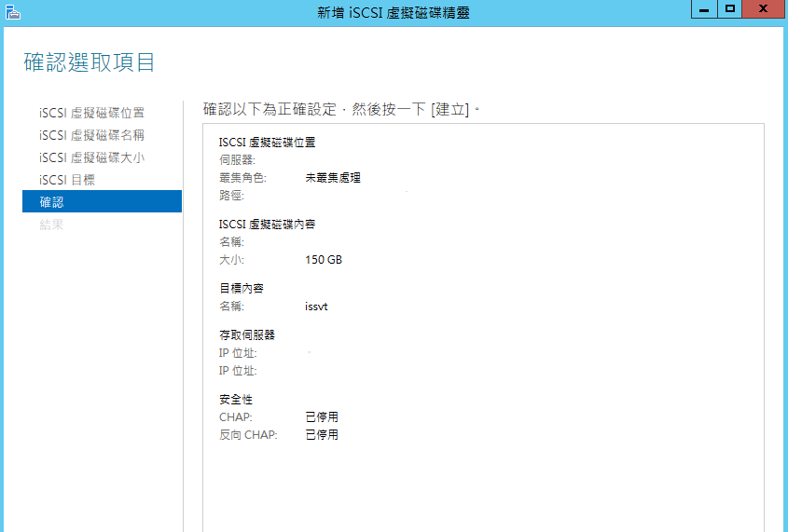The width and height of the screenshot is (788, 532).
Task: Close the 新增 iSCSI 虛擬磁碟精靈 window
Action: (x=764, y=9)
